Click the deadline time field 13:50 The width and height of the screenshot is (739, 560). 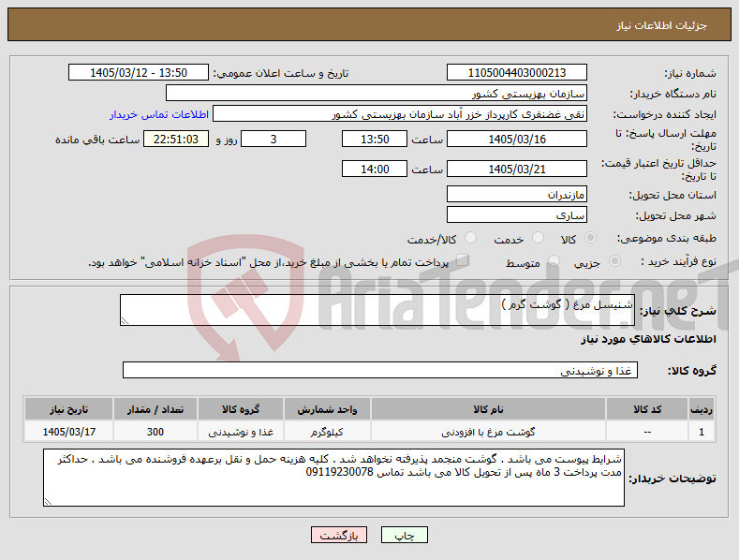point(375,139)
